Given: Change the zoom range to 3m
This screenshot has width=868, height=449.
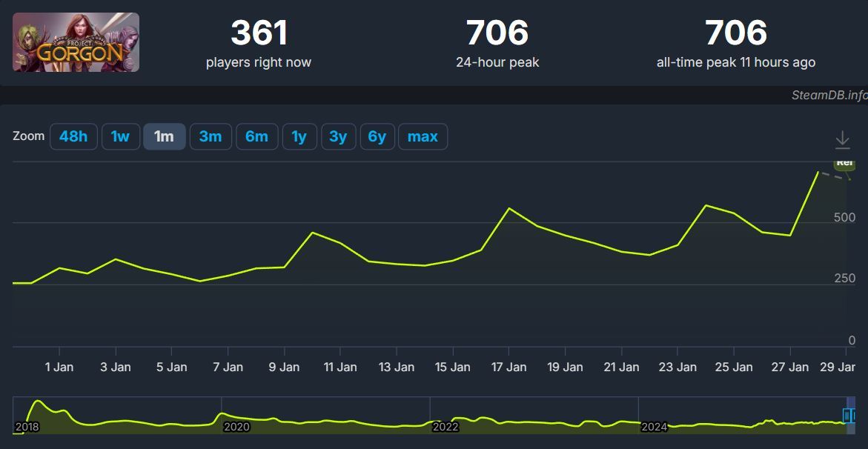Looking at the screenshot, I should pos(211,137).
